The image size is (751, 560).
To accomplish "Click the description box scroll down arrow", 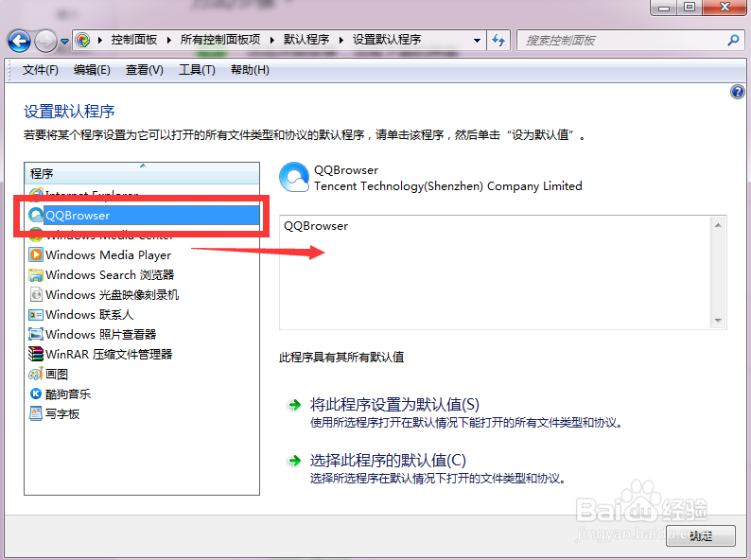I will [x=718, y=320].
